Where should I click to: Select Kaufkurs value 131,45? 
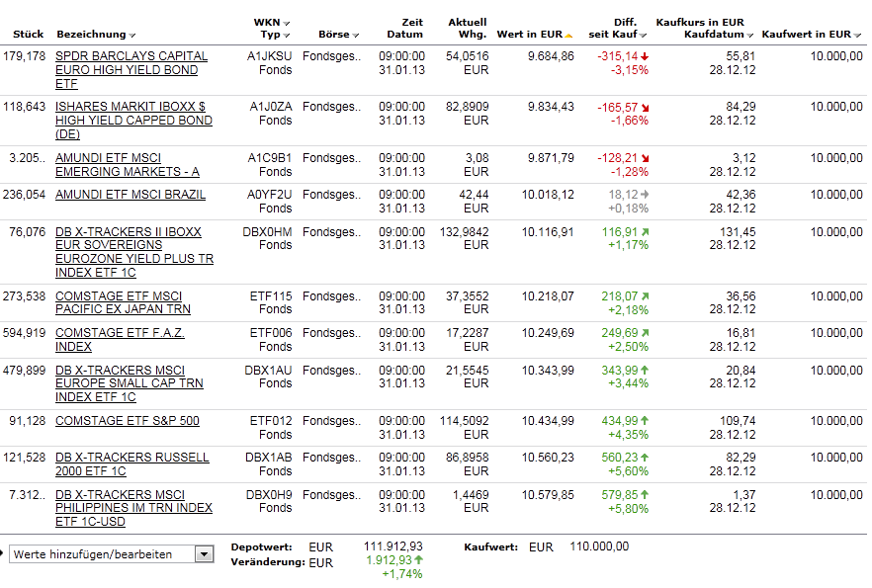(738, 232)
